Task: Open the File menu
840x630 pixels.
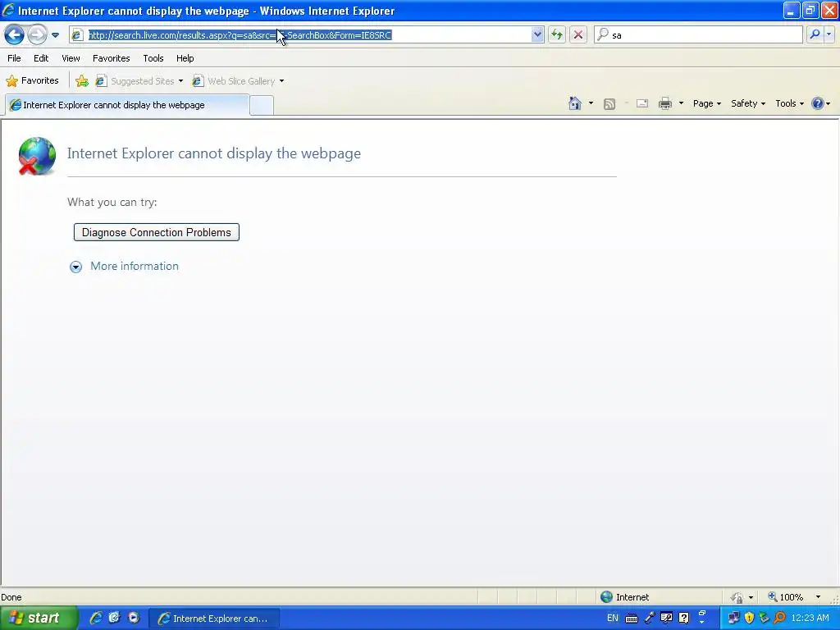Action: [x=14, y=58]
